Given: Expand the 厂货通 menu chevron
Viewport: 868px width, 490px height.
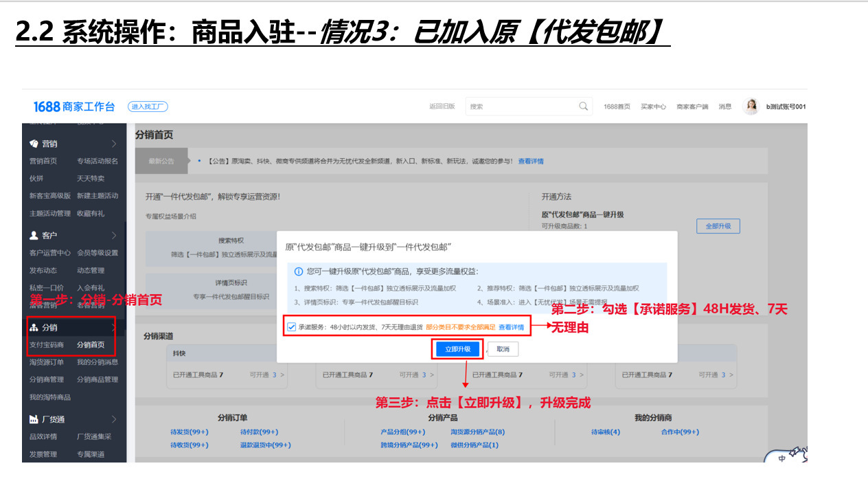Looking at the screenshot, I should [114, 419].
